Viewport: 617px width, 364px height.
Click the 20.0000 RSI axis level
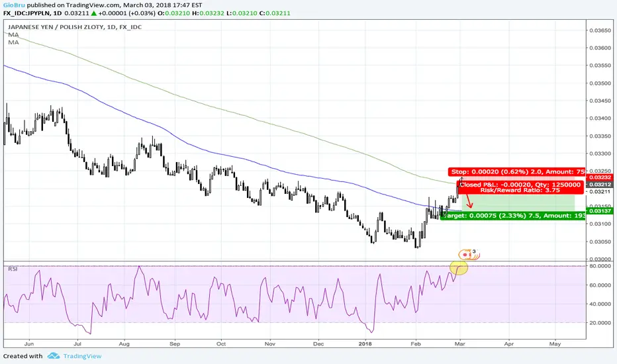point(600,323)
